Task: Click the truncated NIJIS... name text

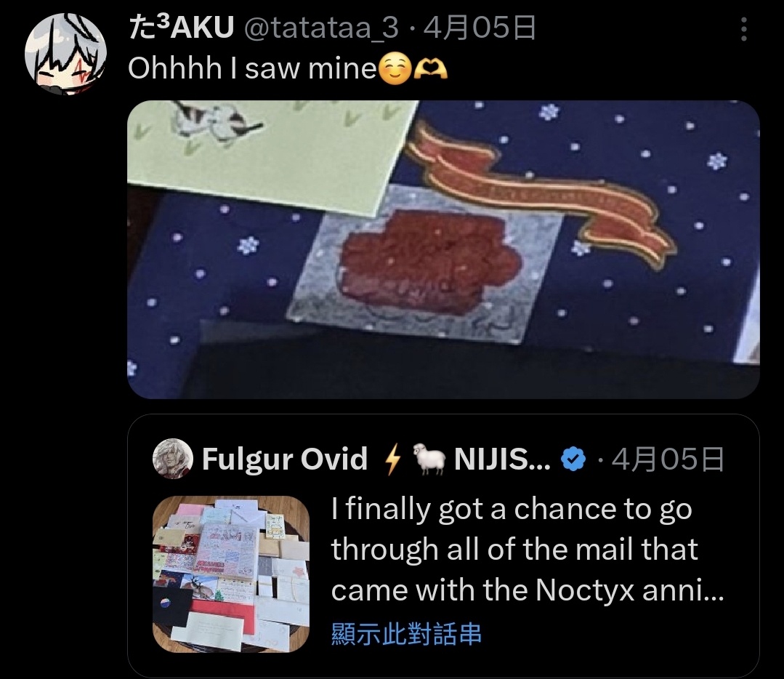Action: click(503, 459)
